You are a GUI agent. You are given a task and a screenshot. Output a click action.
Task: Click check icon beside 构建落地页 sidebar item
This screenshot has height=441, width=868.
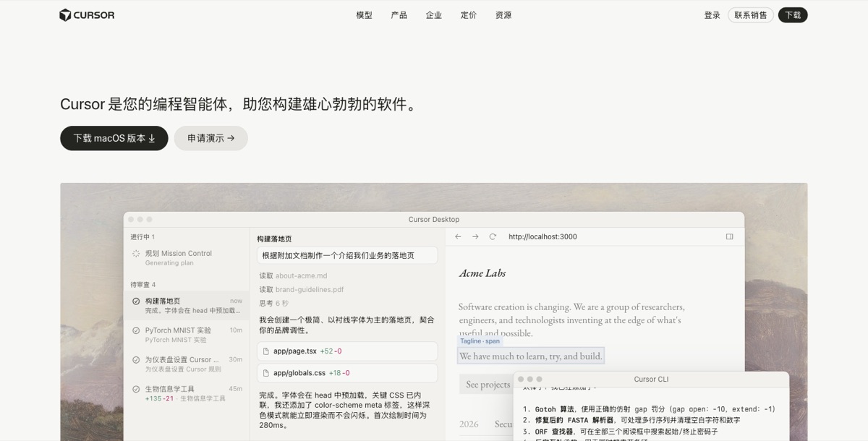[x=136, y=301]
